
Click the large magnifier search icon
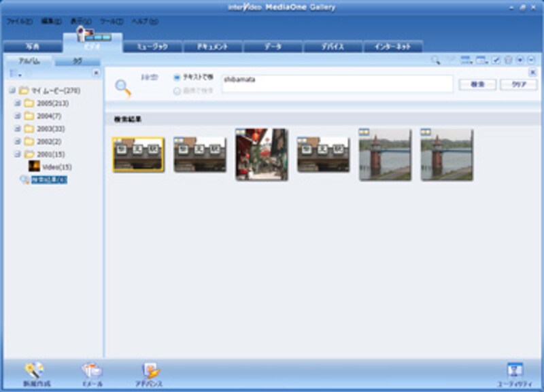pyautogui.click(x=123, y=88)
